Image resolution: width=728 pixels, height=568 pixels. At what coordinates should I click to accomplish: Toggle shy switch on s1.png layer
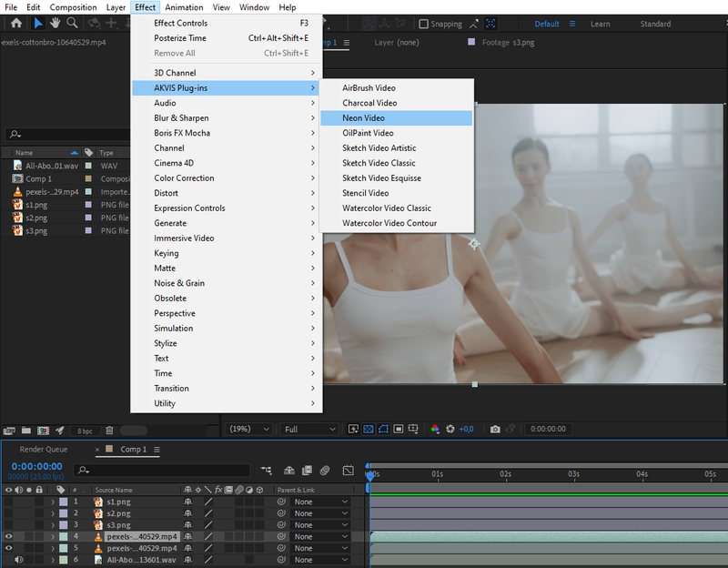pos(187,502)
